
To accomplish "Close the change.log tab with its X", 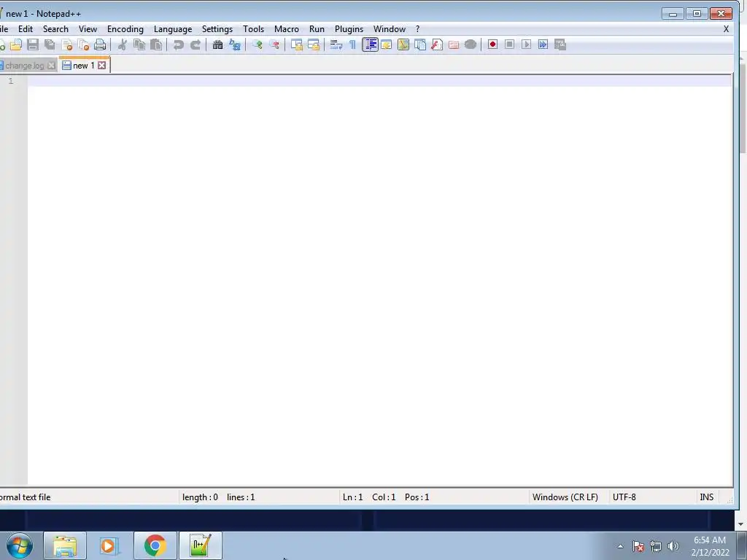I will coord(52,66).
